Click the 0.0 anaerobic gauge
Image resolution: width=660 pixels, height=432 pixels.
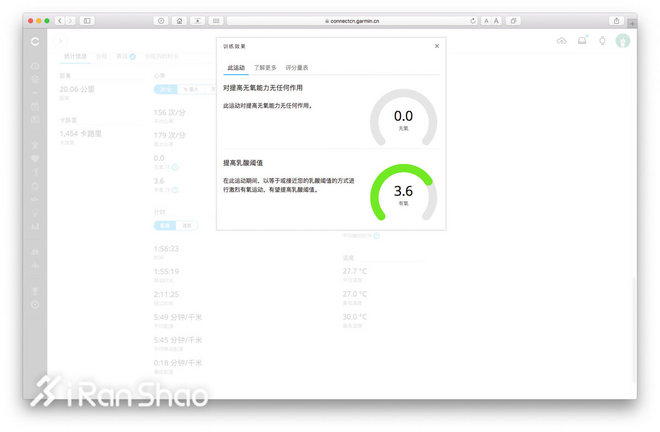(403, 117)
